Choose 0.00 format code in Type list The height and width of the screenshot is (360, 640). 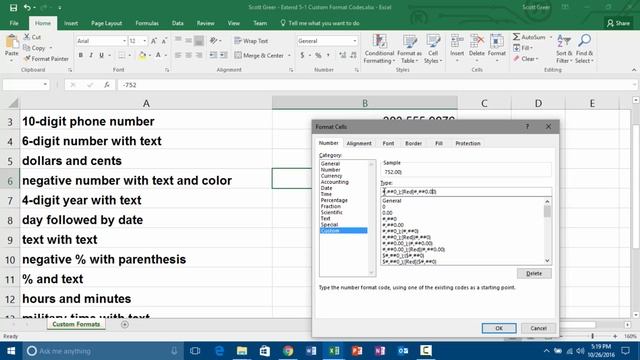coord(387,213)
